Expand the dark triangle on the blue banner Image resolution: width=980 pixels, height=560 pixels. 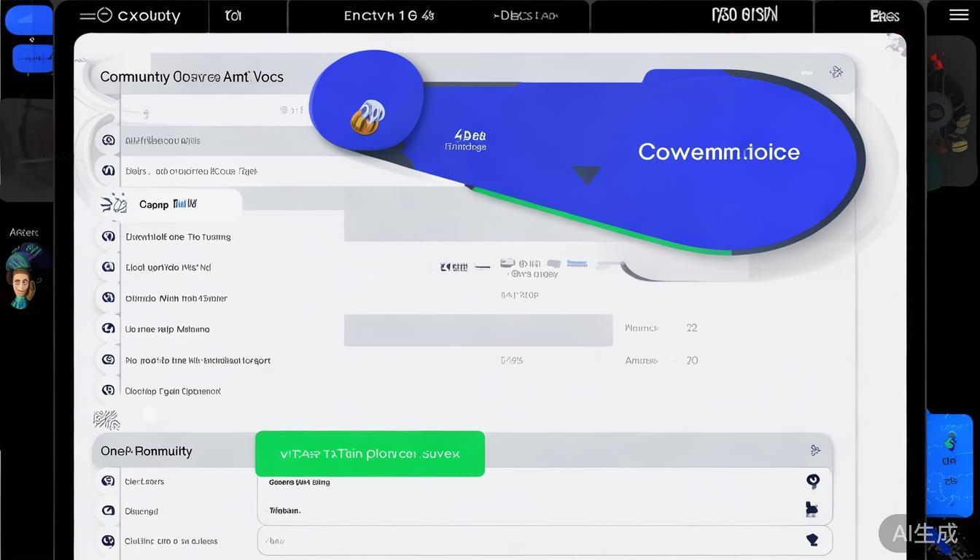pos(587,174)
